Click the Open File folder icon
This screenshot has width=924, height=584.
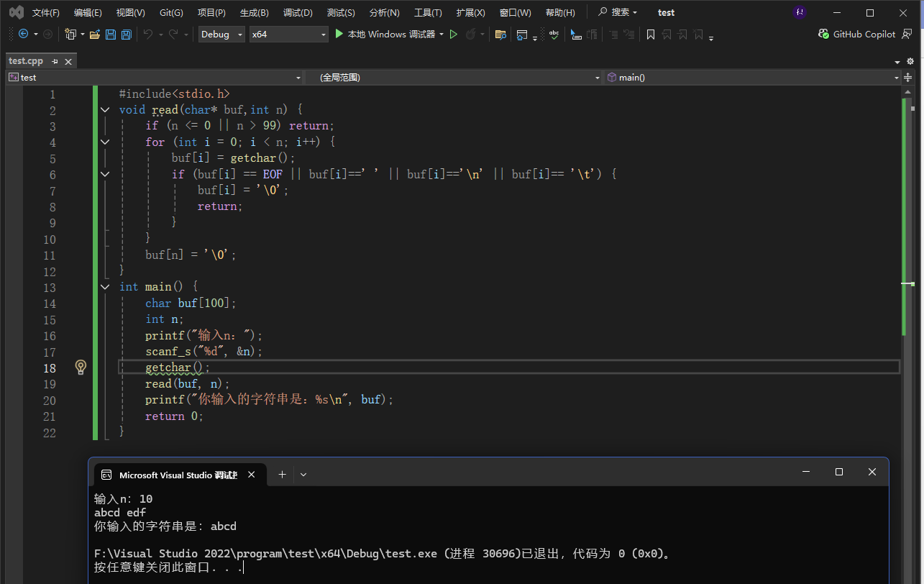(x=94, y=34)
